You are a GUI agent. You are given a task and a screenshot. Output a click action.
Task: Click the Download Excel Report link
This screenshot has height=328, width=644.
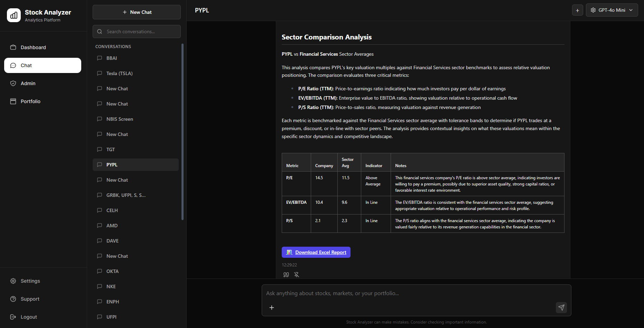coord(316,252)
